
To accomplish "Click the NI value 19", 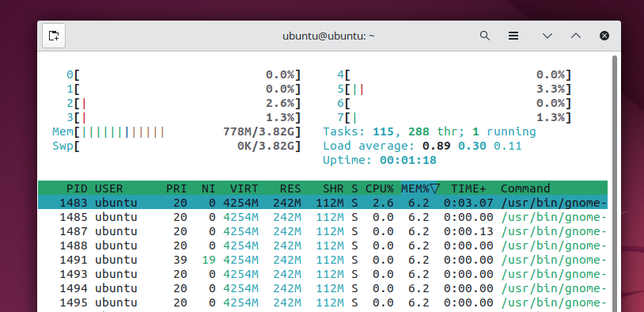I will pyautogui.click(x=208, y=261).
